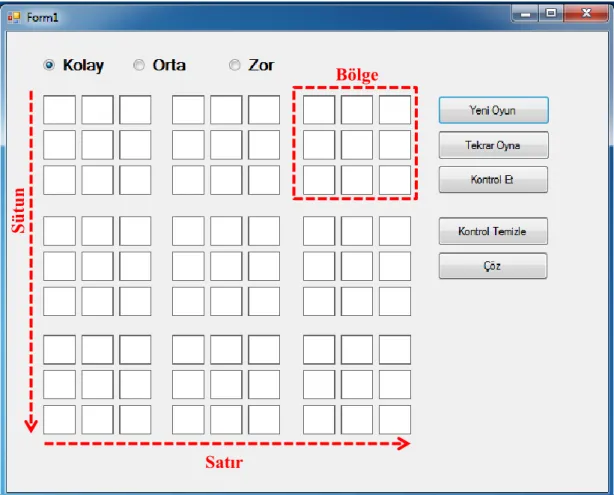Click the Tekrar Oyna button

pyautogui.click(x=493, y=145)
